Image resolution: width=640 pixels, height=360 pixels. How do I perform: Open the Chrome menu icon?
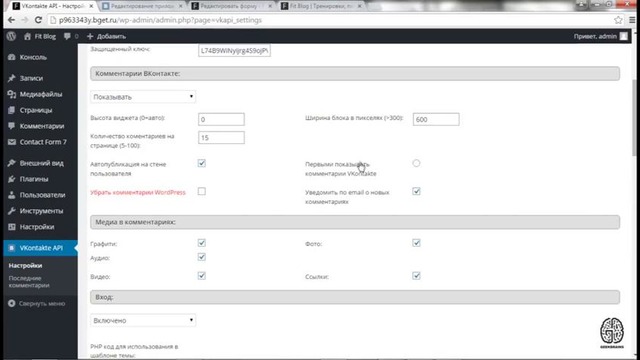(632, 20)
